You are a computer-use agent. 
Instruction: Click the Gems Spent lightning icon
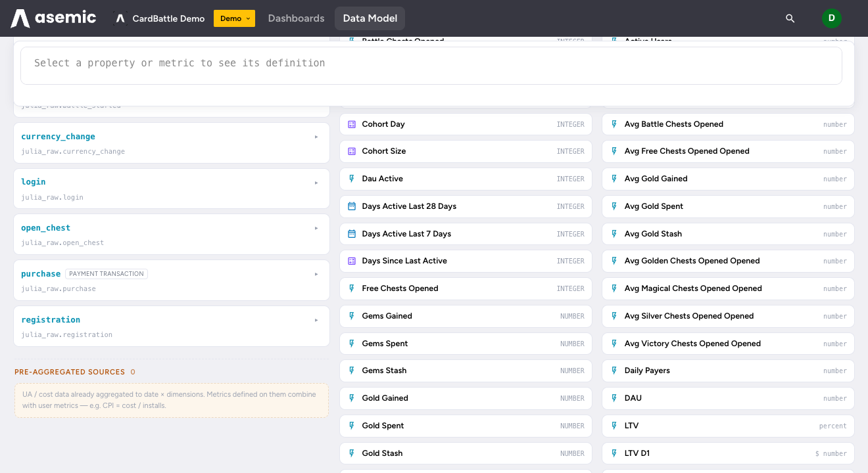352,344
